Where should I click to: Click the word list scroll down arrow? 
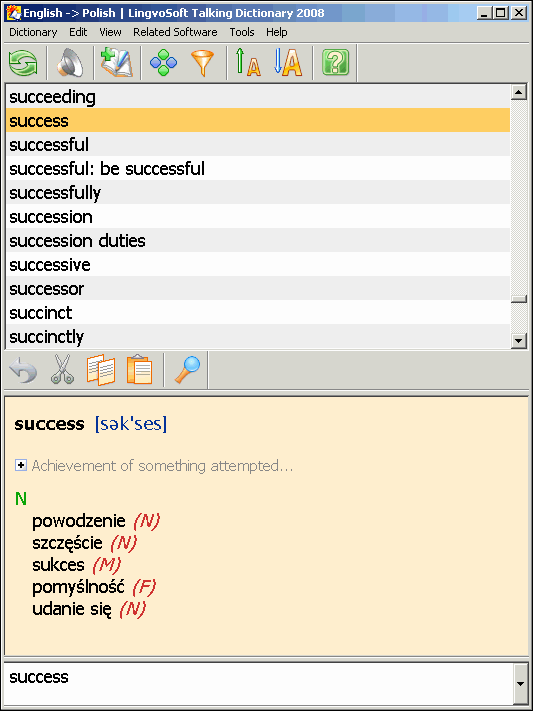518,341
